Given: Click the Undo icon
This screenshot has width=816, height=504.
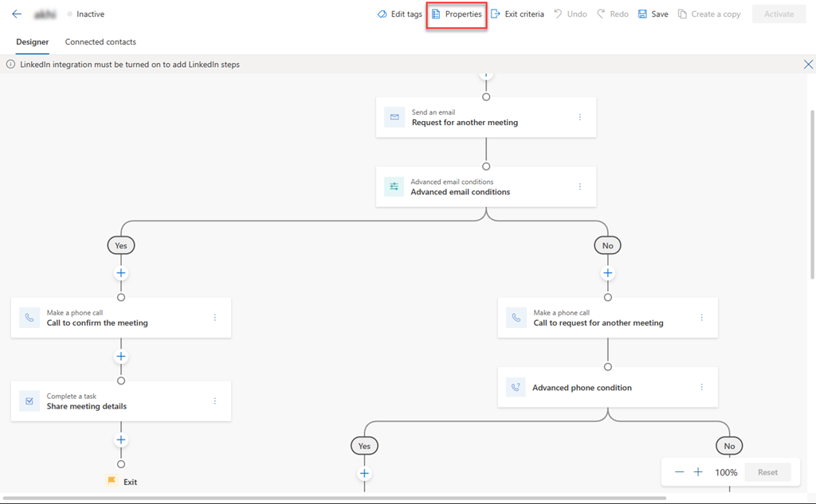Looking at the screenshot, I should pos(558,14).
